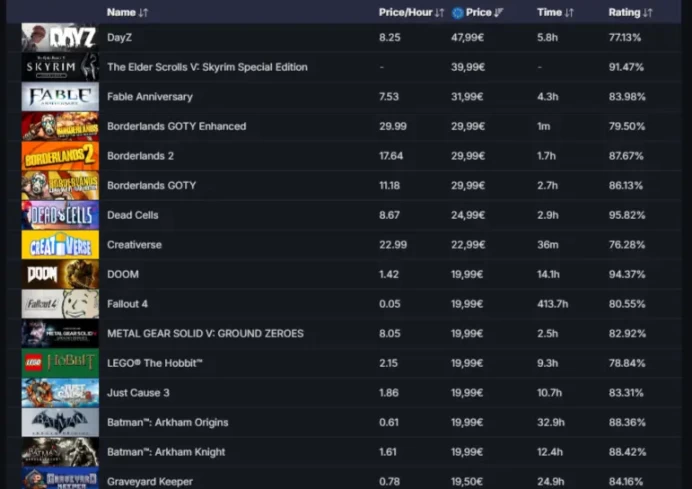Image resolution: width=692 pixels, height=489 pixels.
Task: Click the DayZ price 47,99€
Action: 467,38
